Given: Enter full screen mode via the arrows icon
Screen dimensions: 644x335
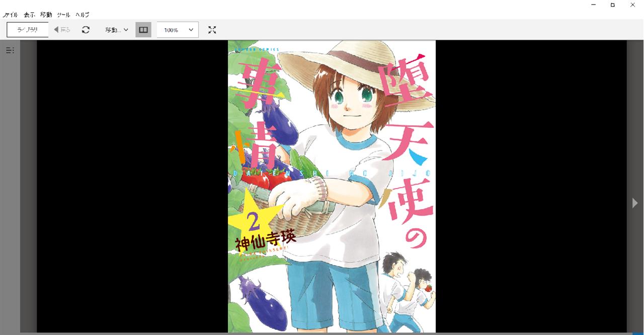Looking at the screenshot, I should click(x=212, y=30).
